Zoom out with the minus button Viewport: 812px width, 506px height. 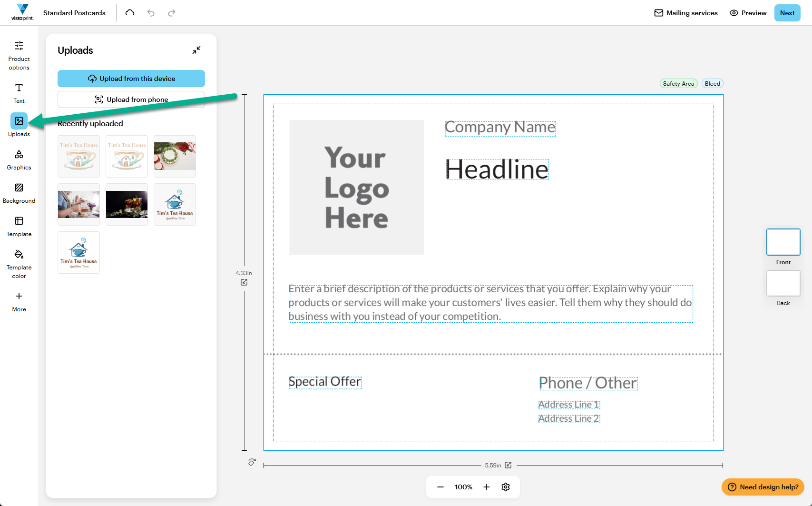tap(440, 487)
